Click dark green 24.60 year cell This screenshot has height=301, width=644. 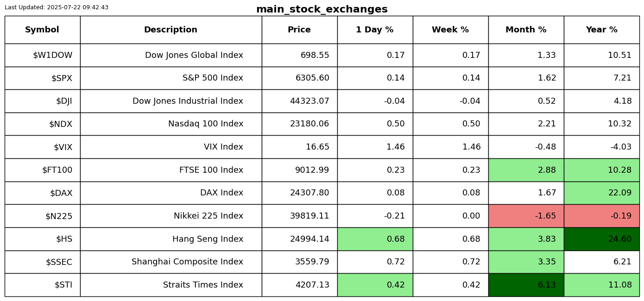click(601, 239)
